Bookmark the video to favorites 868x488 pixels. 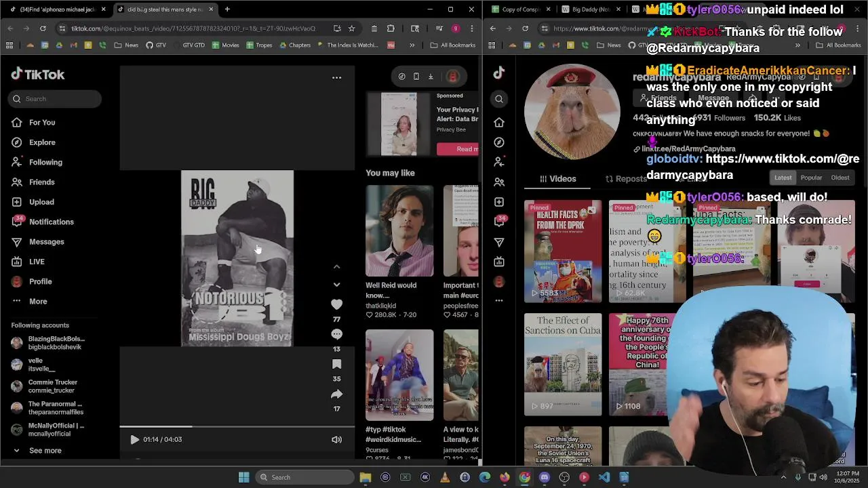[x=336, y=365]
